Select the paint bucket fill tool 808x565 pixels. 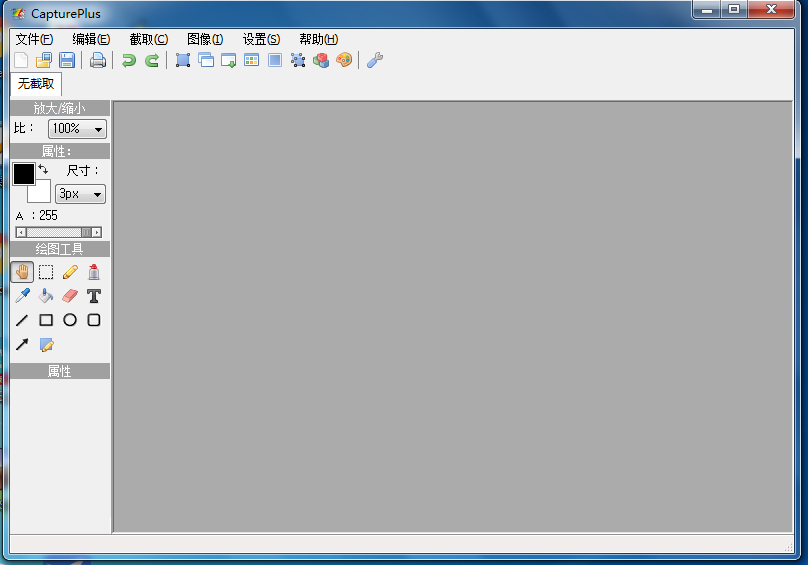pyautogui.click(x=46, y=296)
